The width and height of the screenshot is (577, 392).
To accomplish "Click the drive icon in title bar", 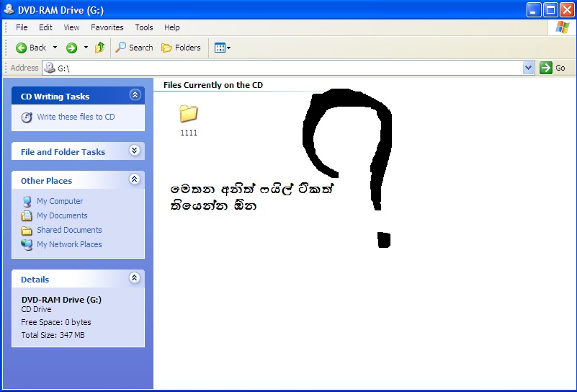I will pyautogui.click(x=9, y=9).
